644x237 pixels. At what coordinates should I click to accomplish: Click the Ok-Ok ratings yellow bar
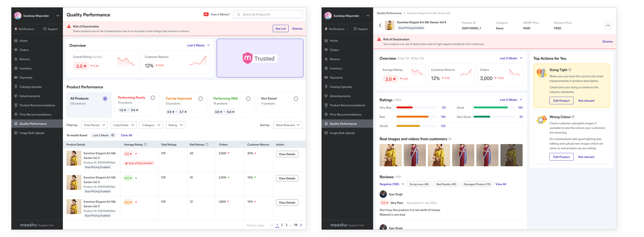point(417,126)
